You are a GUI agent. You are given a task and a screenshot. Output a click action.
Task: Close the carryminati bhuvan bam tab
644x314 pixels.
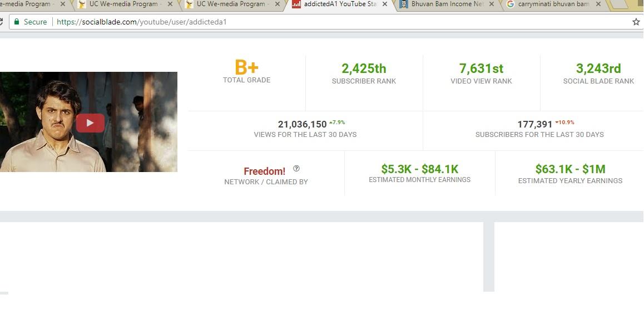pos(598,4)
